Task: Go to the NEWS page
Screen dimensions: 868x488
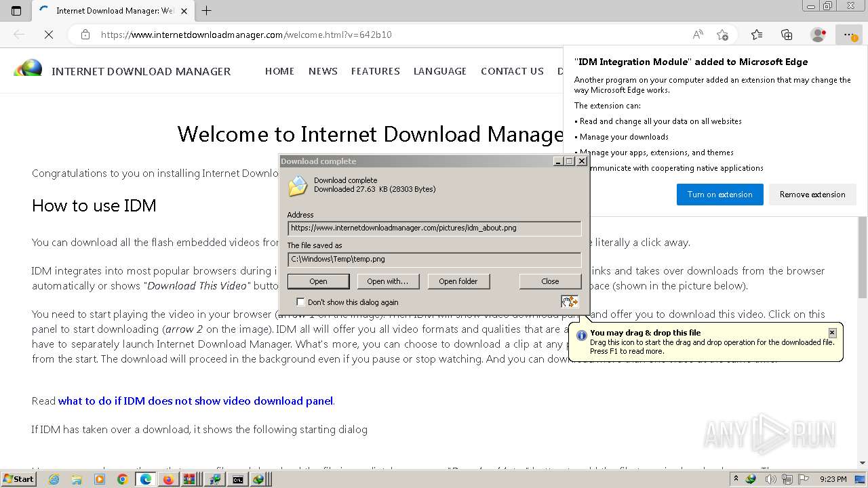Action: click(323, 71)
